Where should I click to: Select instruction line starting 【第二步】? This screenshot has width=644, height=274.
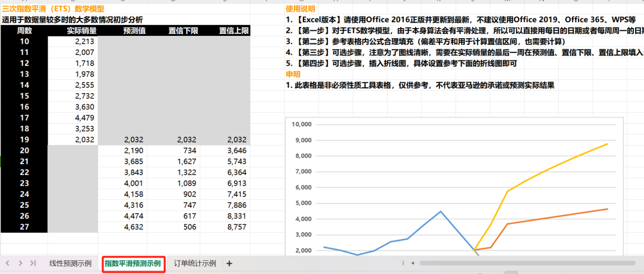click(426, 42)
